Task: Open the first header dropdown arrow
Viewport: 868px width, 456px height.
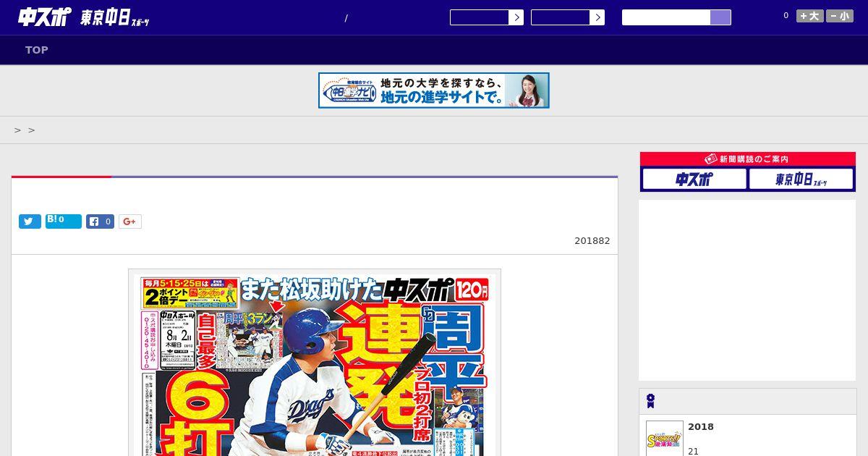Action: click(x=516, y=17)
